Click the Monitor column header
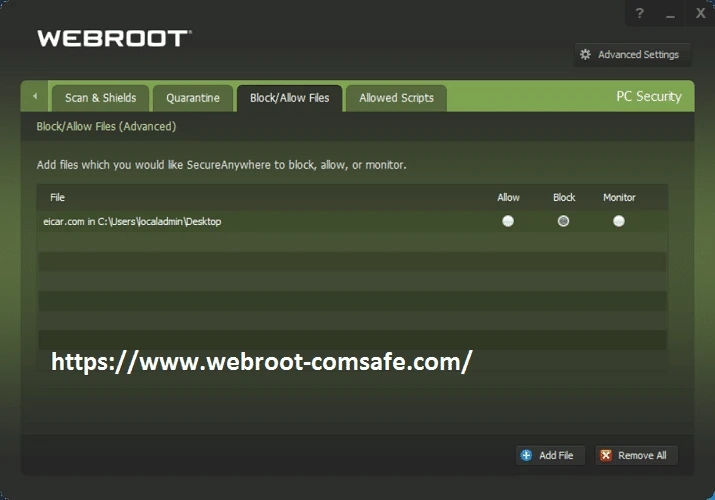The height and width of the screenshot is (500, 715). 619,197
